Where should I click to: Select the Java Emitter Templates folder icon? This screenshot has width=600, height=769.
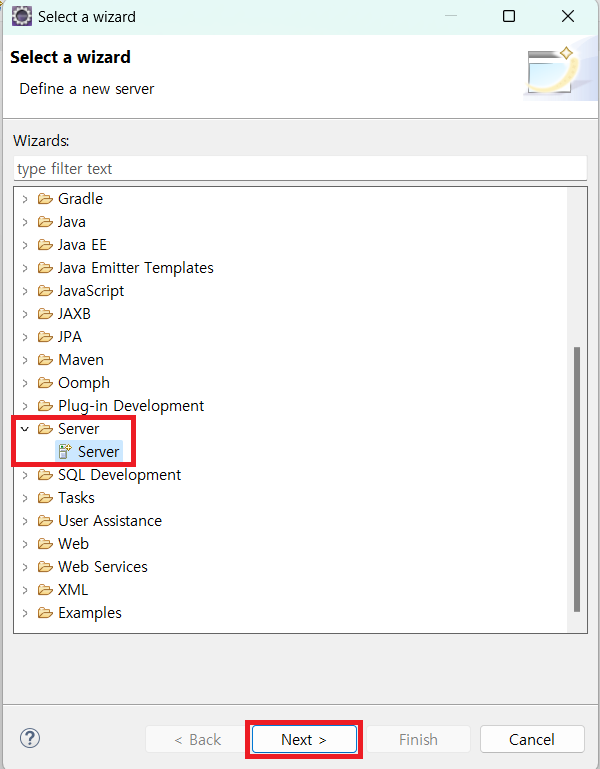coord(45,268)
